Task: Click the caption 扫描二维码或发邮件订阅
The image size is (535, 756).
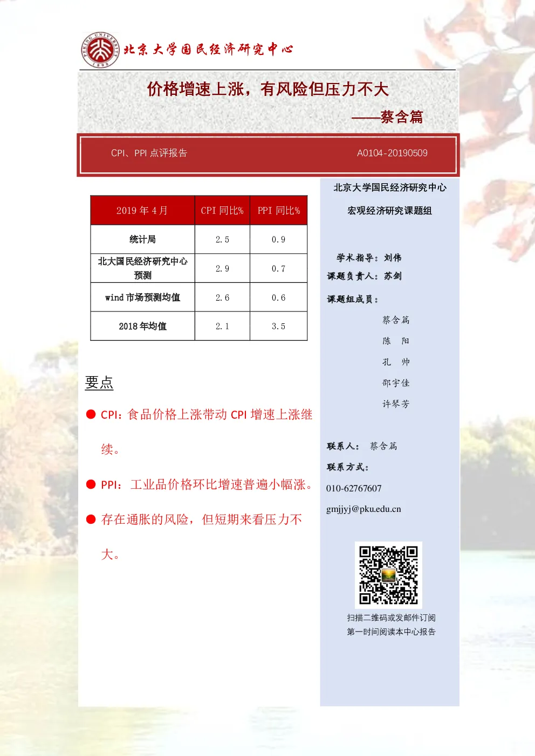Action: pyautogui.click(x=391, y=618)
